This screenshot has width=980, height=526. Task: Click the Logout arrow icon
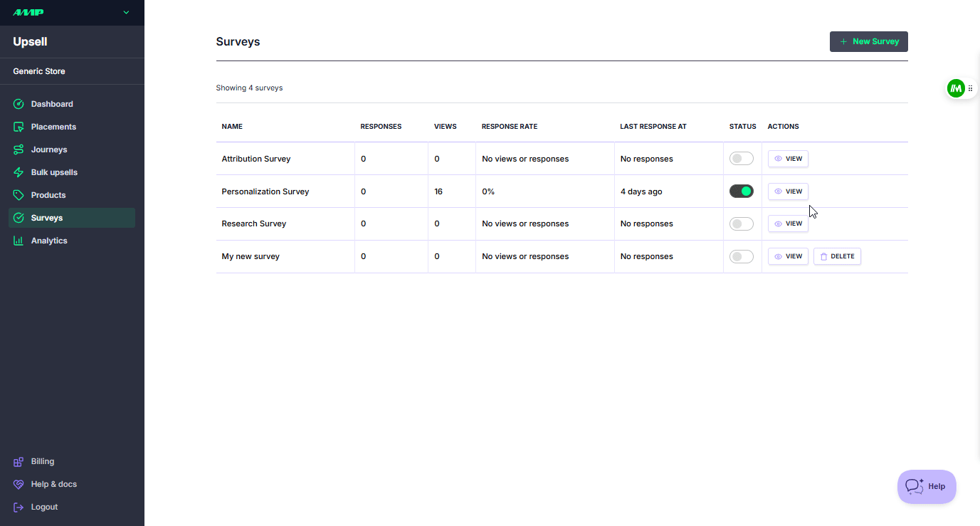[19, 507]
